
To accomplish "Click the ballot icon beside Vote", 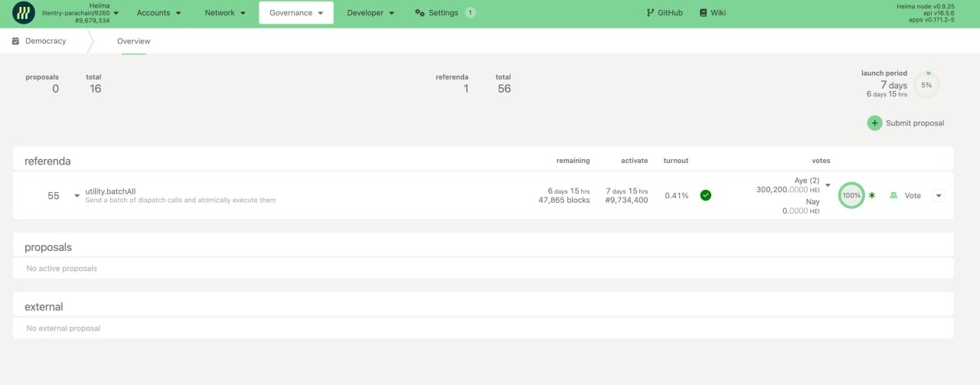I will click(893, 195).
